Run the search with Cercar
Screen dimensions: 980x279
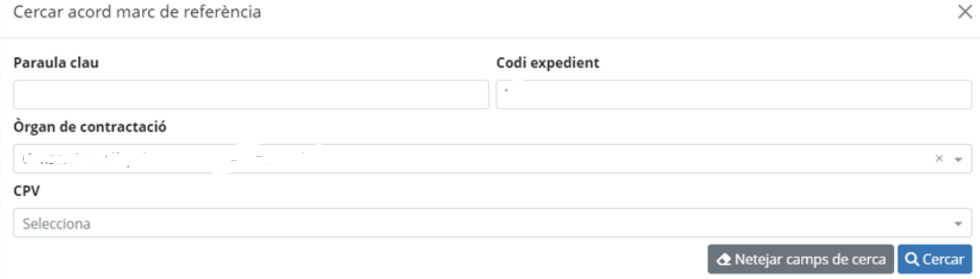point(935,259)
